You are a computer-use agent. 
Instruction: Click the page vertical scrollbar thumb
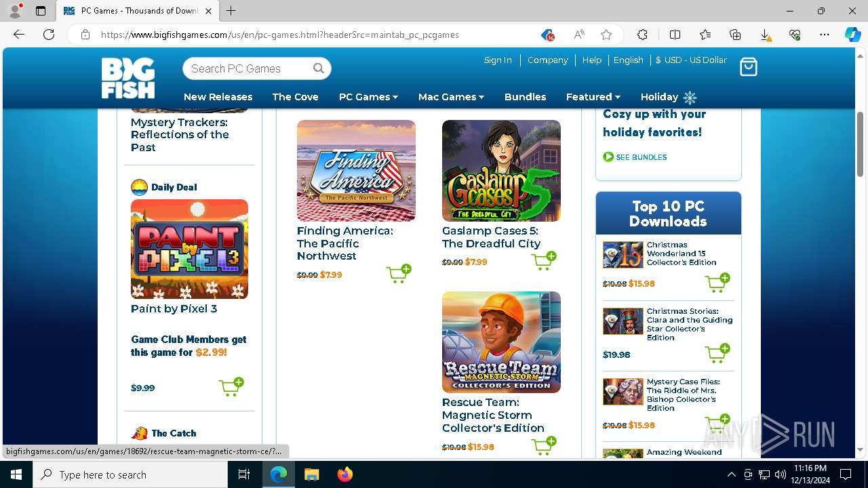click(x=860, y=144)
